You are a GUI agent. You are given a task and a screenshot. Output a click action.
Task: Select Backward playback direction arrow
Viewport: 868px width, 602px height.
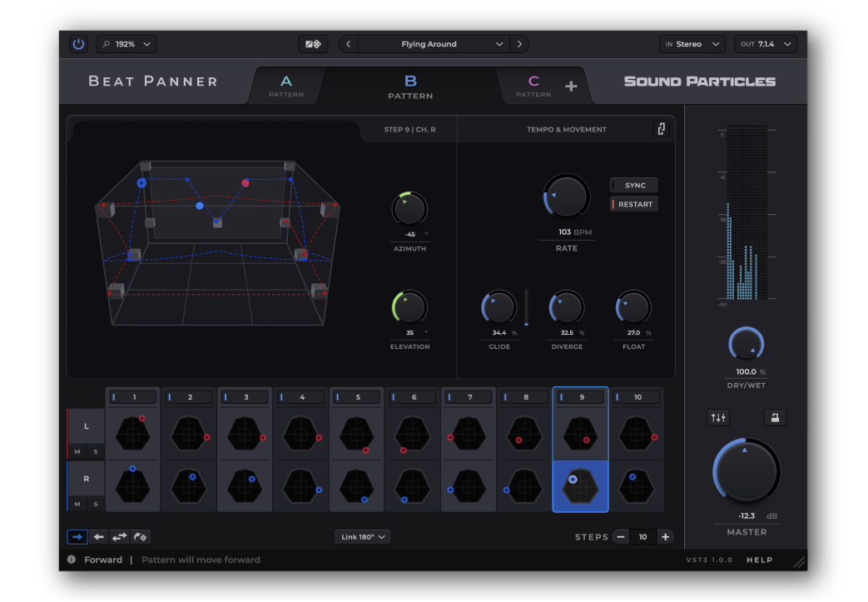point(98,537)
